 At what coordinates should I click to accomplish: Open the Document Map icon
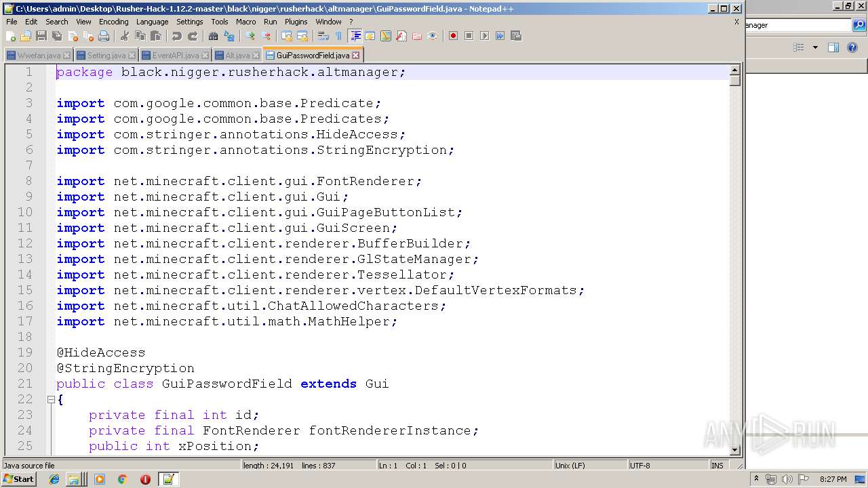coord(386,36)
